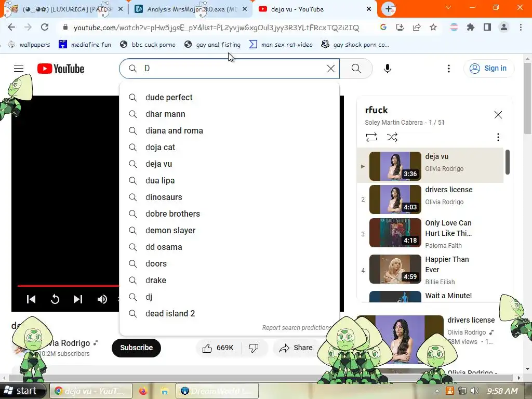532x399 pixels.
Task: Share this page via the share icon
Action: [417, 28]
